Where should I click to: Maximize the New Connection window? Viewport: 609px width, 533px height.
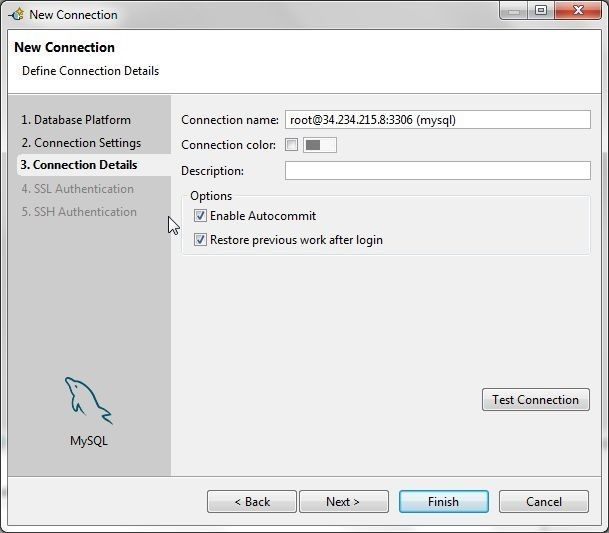click(x=541, y=11)
